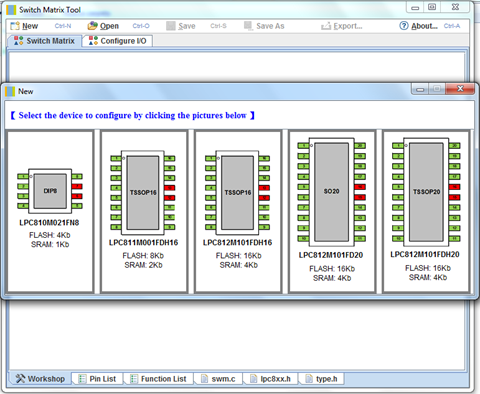The height and width of the screenshot is (394, 480).
Task: Select the LPC811M001FDH16 TSSOP16 chip picture
Action: tap(143, 193)
